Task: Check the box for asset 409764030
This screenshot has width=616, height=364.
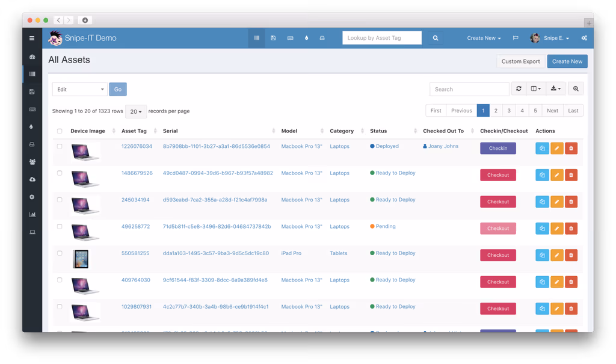Action: click(x=60, y=280)
